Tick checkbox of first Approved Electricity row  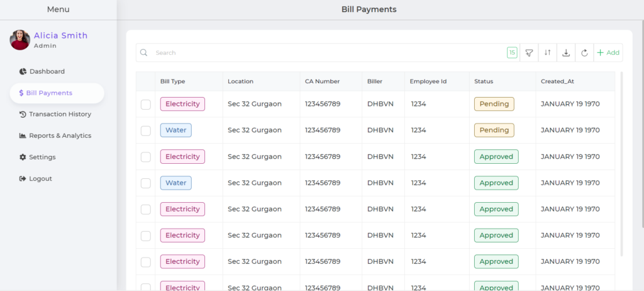coord(146,157)
